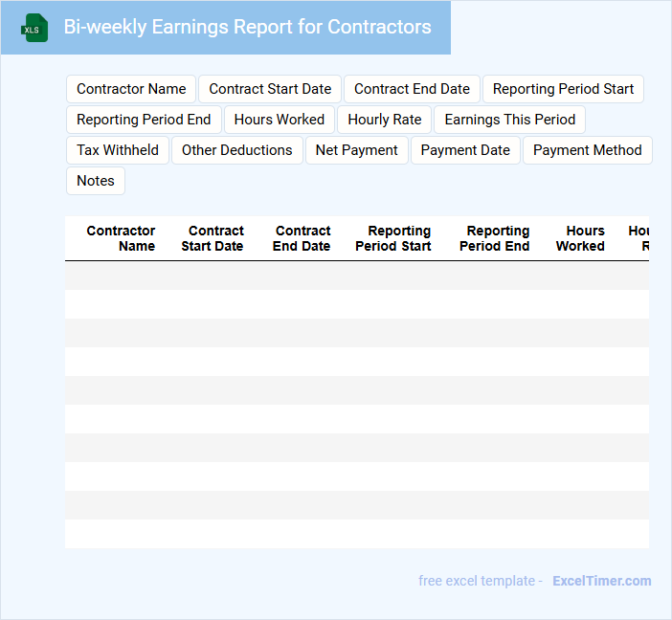Select the Reporting Period End tag
Screen dimensions: 672x620
(x=144, y=120)
